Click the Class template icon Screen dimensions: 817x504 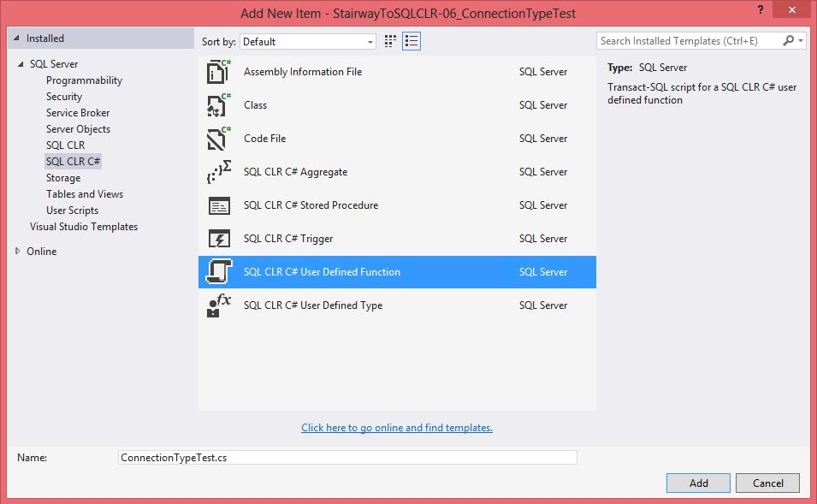(x=219, y=105)
